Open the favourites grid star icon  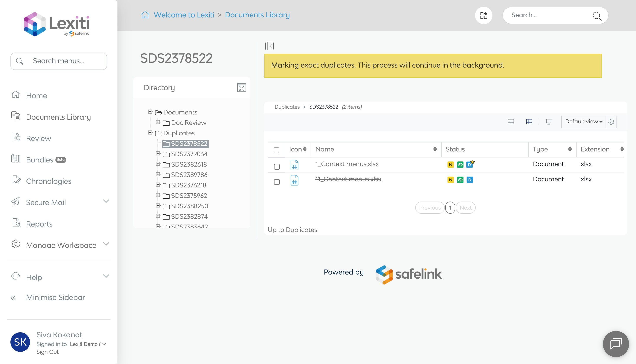pyautogui.click(x=483, y=15)
